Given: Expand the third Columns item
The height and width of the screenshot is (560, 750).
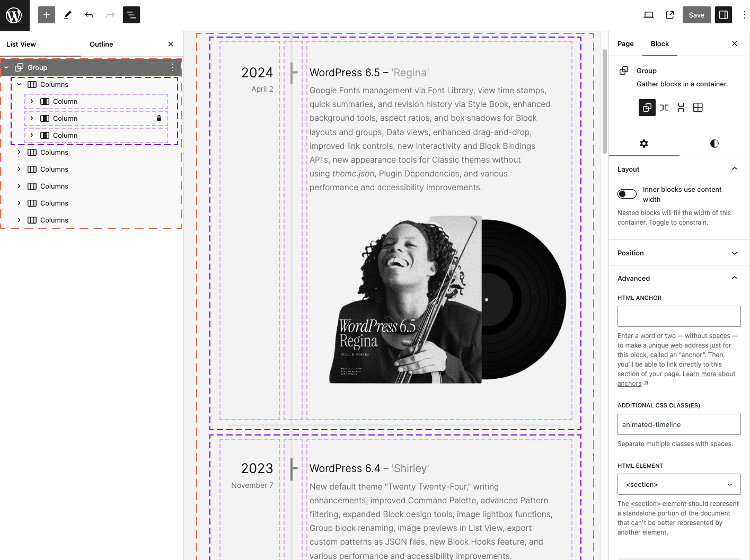Looking at the screenshot, I should (19, 169).
